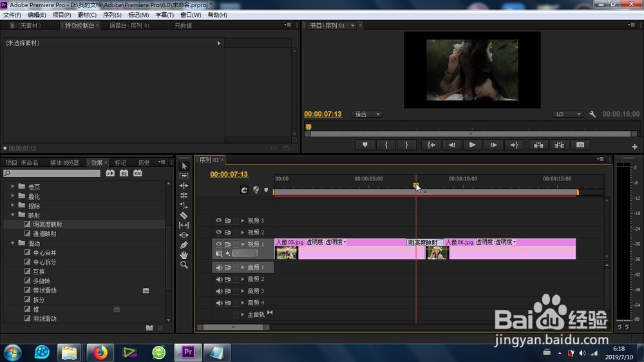Open the 1/2 playback resolution dropdown
The height and width of the screenshot is (362, 644).
click(567, 114)
